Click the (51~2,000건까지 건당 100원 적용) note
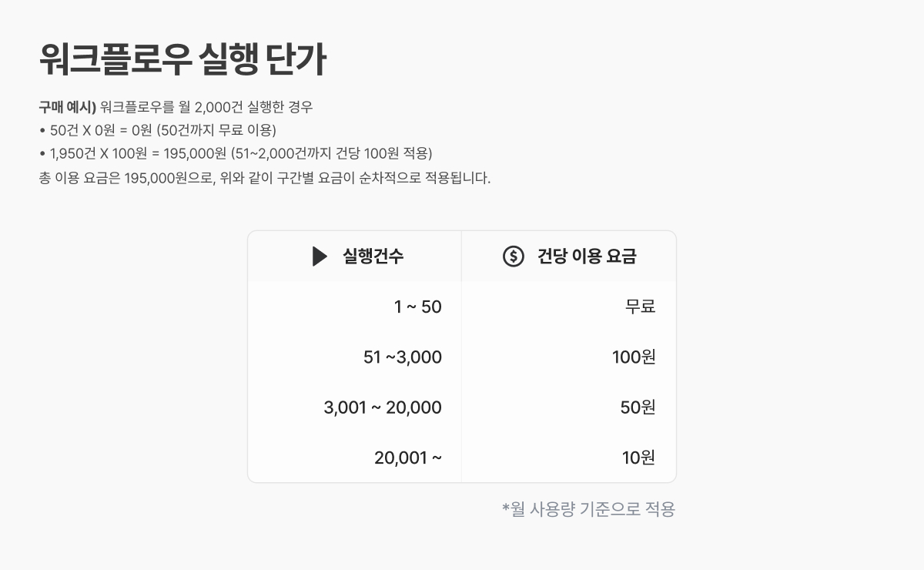Image resolution: width=924 pixels, height=570 pixels. click(331, 153)
